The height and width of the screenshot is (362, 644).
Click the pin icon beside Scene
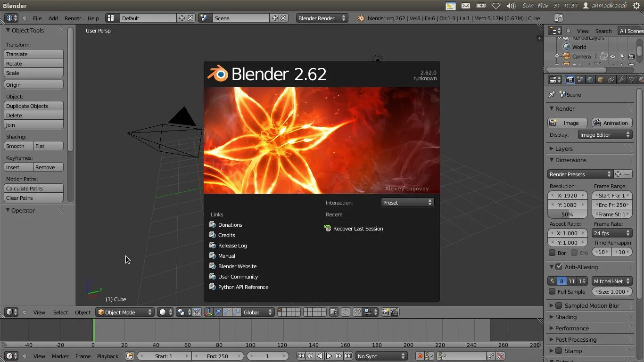552,94
